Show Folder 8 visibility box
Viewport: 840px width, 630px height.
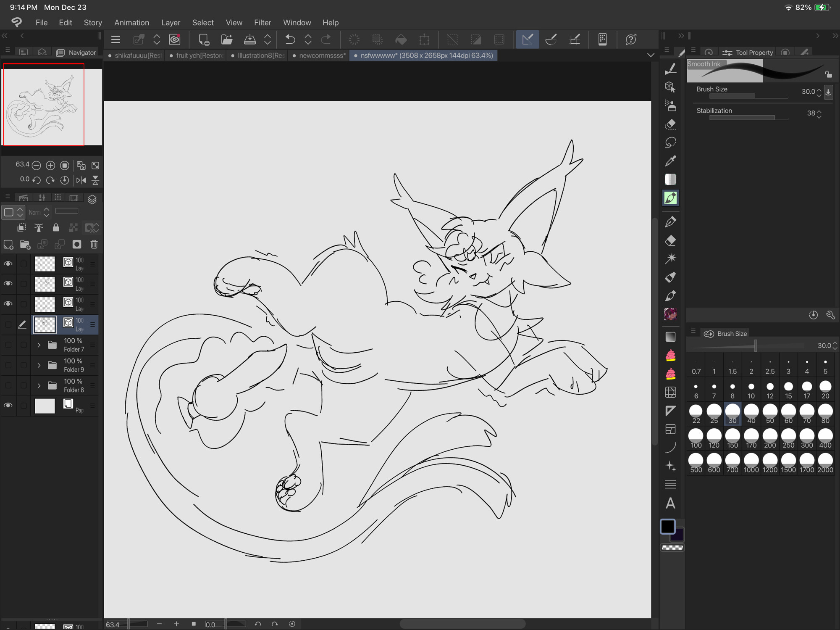pos(8,385)
